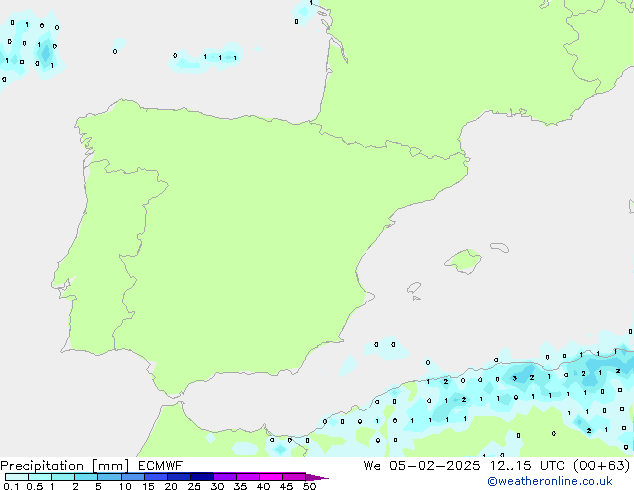The width and height of the screenshot is (634, 490).
Task: Select the 35–40 mm legend swatch
Action: point(247,477)
